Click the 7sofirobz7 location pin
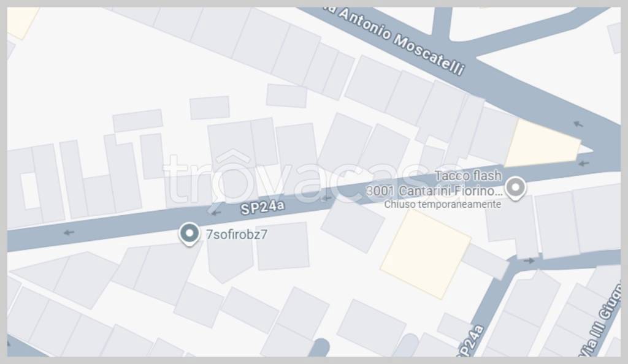 189,233
